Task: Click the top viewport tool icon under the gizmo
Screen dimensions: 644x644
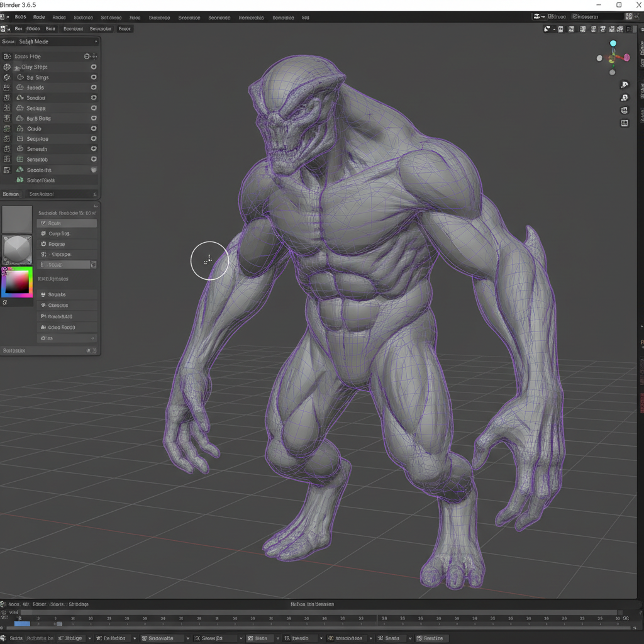Action: click(x=625, y=85)
